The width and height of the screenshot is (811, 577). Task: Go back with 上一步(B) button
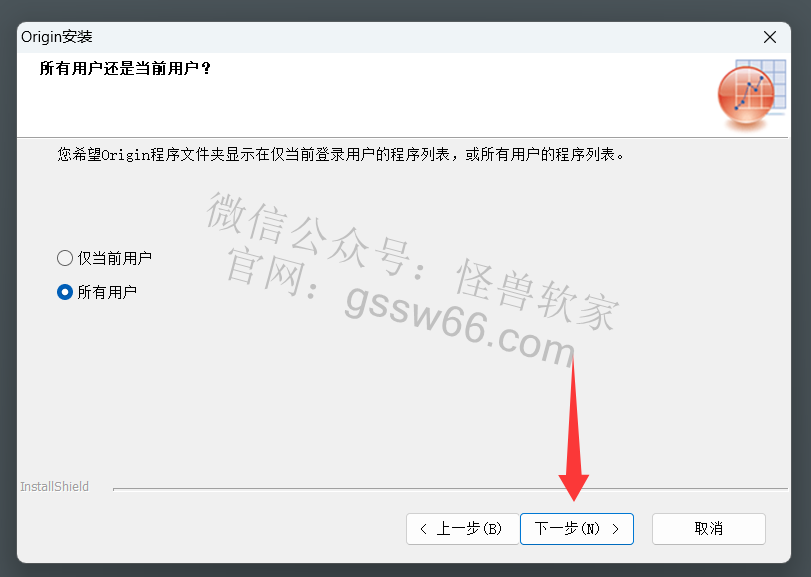tap(462, 529)
